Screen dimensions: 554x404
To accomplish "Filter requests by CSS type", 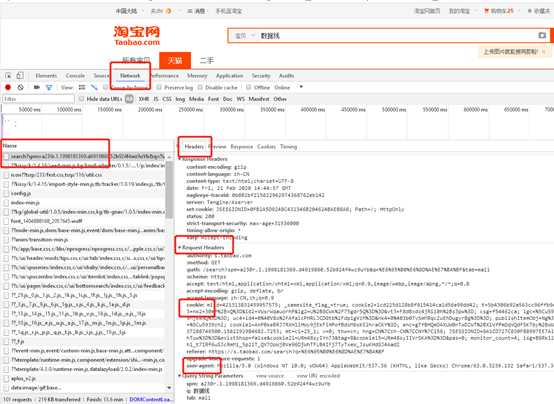I will click(x=167, y=99).
